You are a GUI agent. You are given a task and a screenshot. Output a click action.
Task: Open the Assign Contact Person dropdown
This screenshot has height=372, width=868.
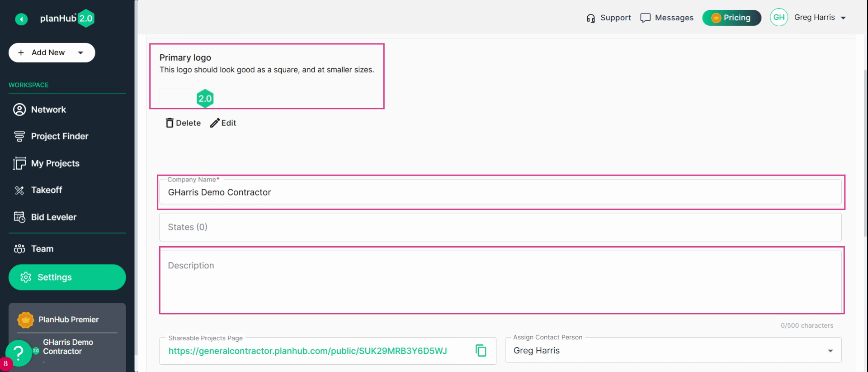click(673, 350)
